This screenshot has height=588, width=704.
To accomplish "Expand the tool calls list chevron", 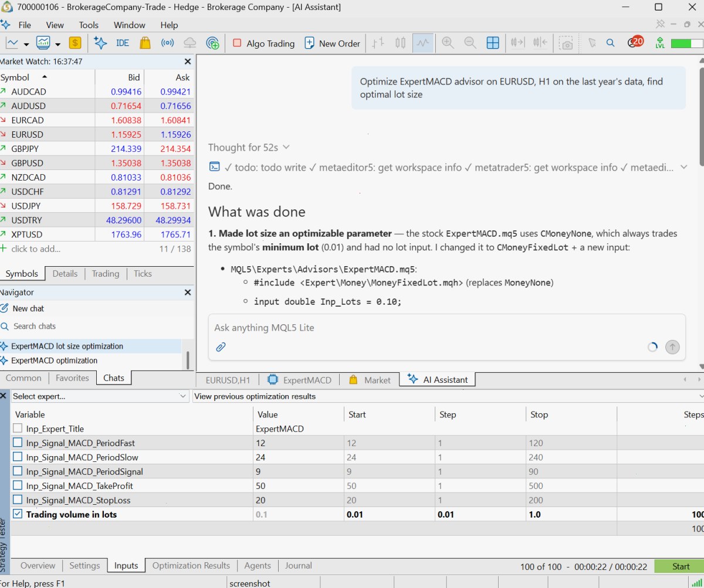I will (x=683, y=168).
